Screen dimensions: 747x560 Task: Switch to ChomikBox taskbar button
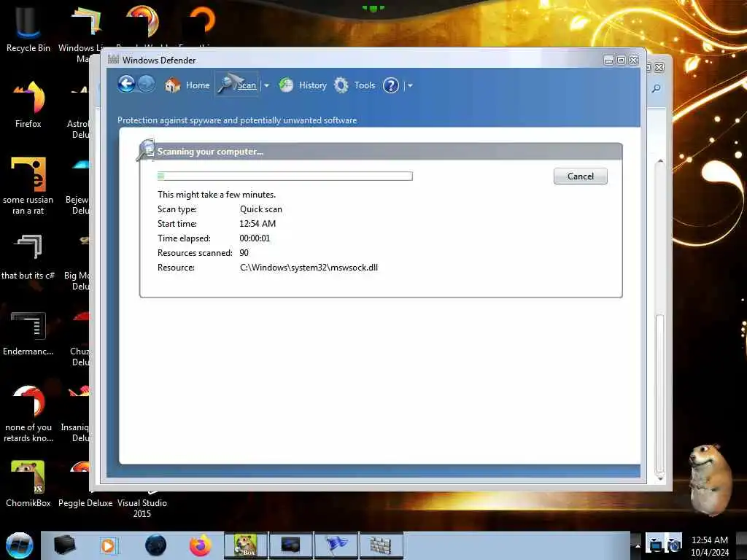click(246, 545)
